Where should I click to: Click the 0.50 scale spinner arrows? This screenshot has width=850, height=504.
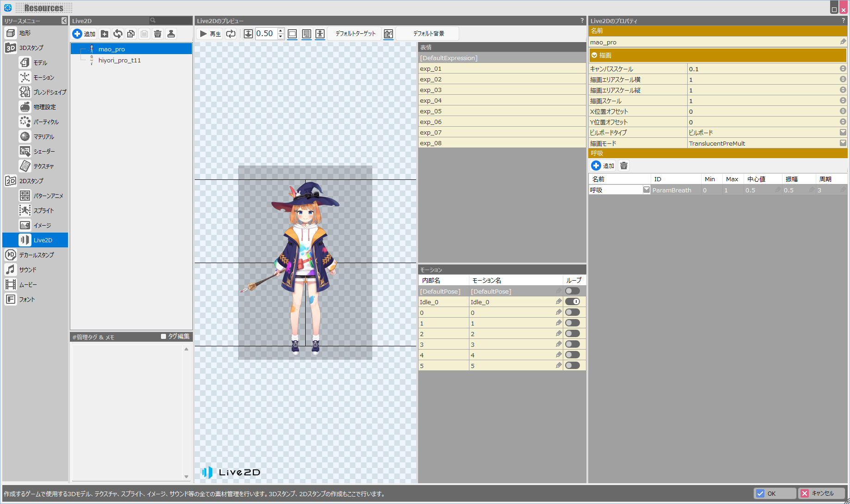coord(280,34)
